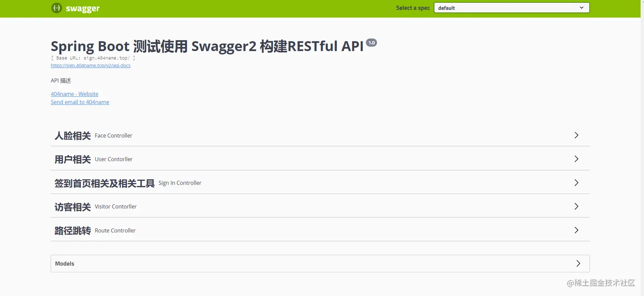
Task: Click the Sign In Controller description text
Action: (180, 183)
